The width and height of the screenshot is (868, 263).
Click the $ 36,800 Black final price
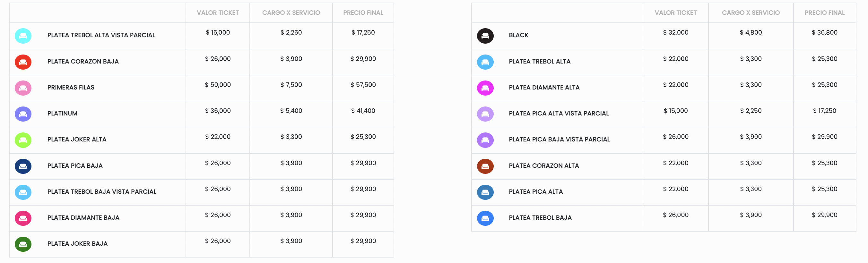tap(825, 33)
